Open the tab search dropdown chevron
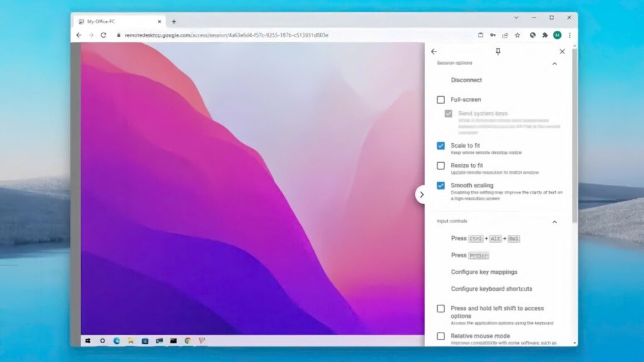The width and height of the screenshot is (644, 362). click(x=516, y=18)
